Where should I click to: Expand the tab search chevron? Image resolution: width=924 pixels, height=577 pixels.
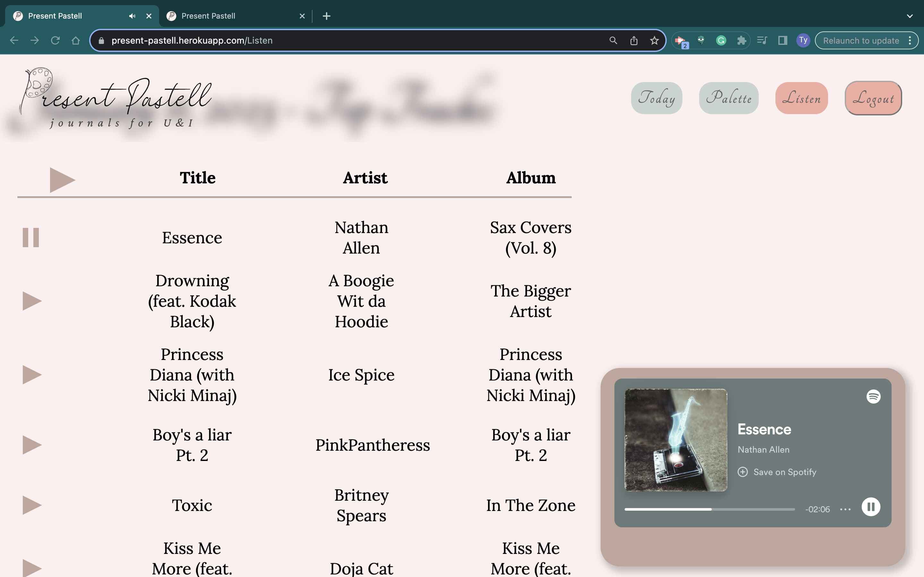910,16
